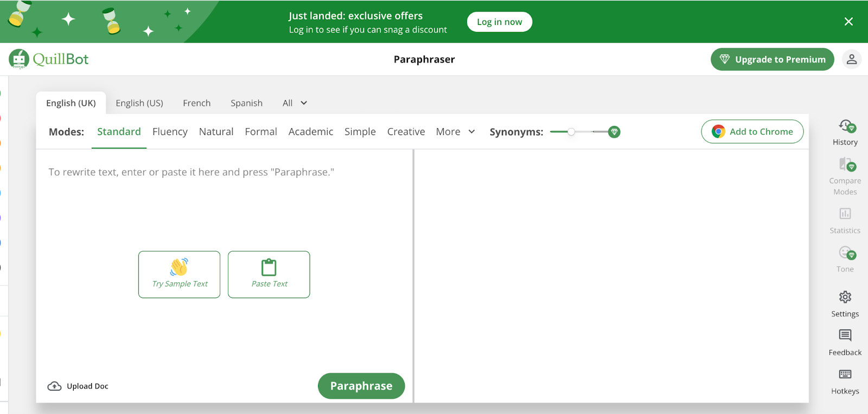Click Upgrade to Premium button
Viewport: 868px width, 414px height.
773,59
